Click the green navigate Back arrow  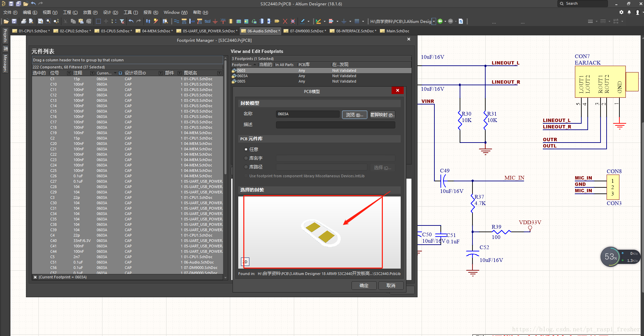[x=440, y=21]
